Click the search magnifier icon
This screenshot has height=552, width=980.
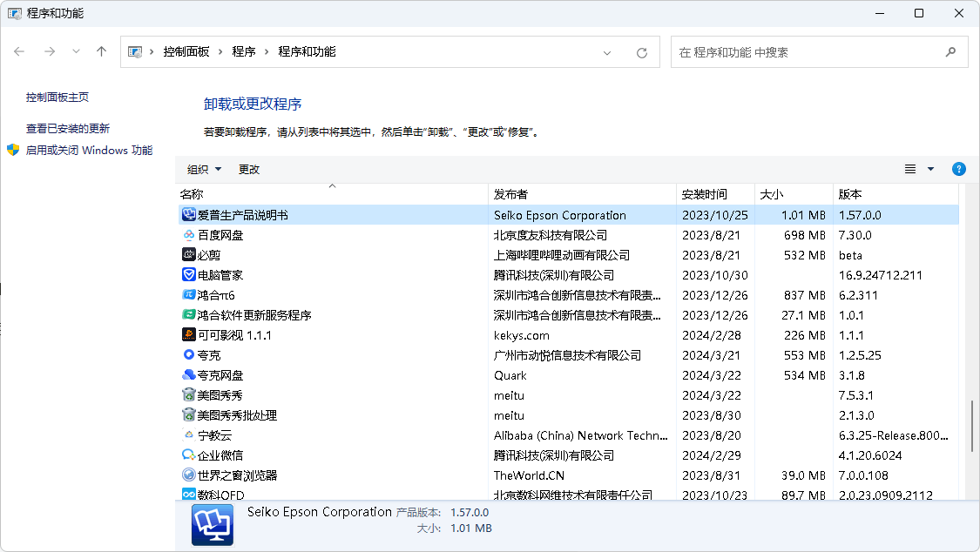click(x=950, y=52)
